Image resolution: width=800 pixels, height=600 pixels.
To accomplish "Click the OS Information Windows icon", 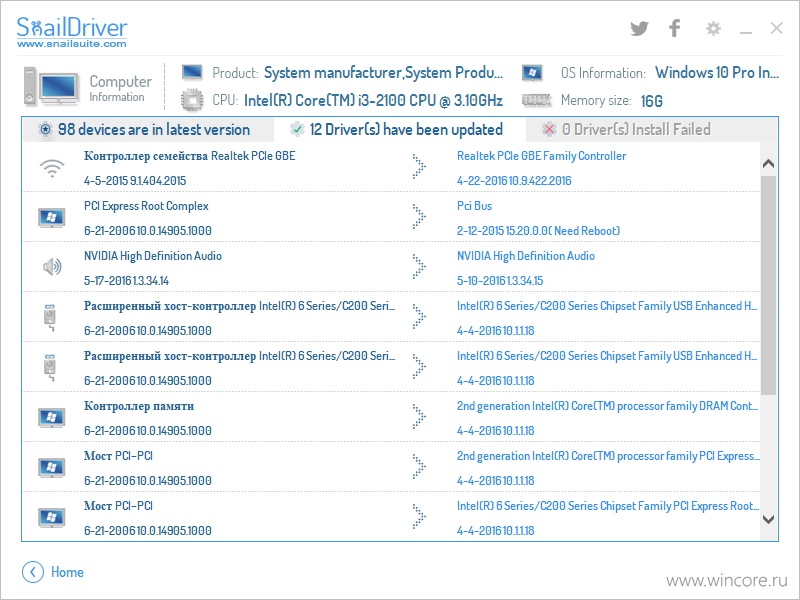I will [x=532, y=72].
